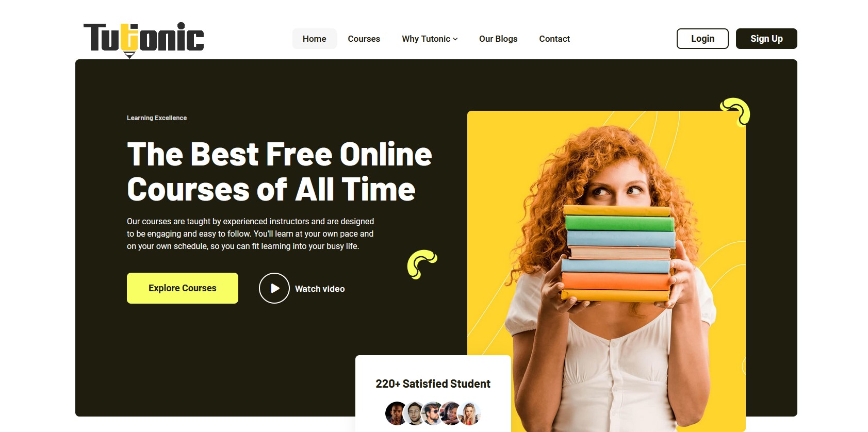Open Our Blogs page
Screen dimensions: 868x432
coord(498,39)
